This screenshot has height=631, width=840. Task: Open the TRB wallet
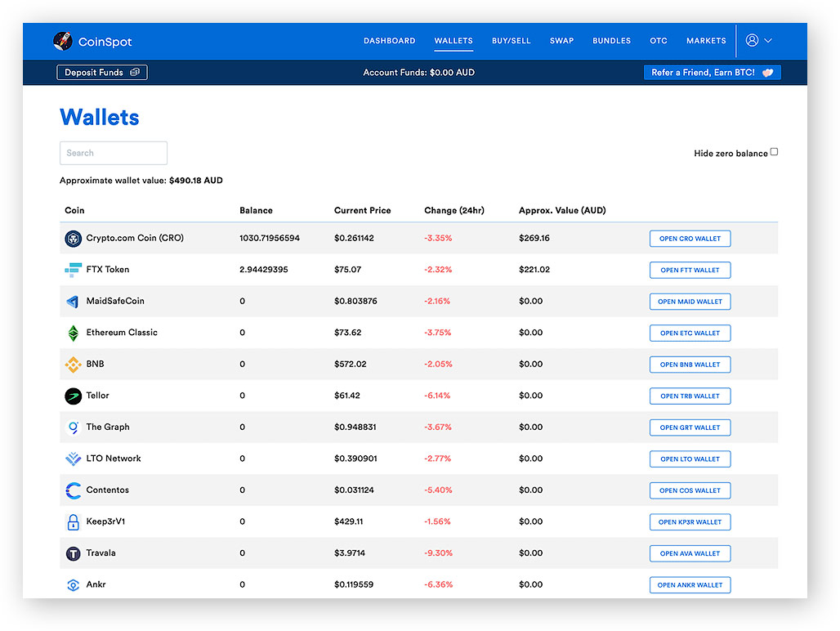[690, 396]
